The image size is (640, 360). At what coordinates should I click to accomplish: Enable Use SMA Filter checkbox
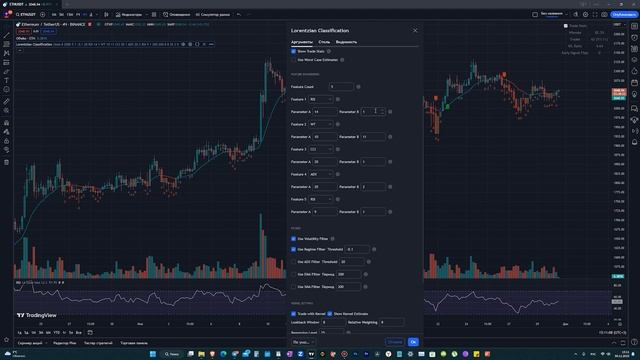293,287
